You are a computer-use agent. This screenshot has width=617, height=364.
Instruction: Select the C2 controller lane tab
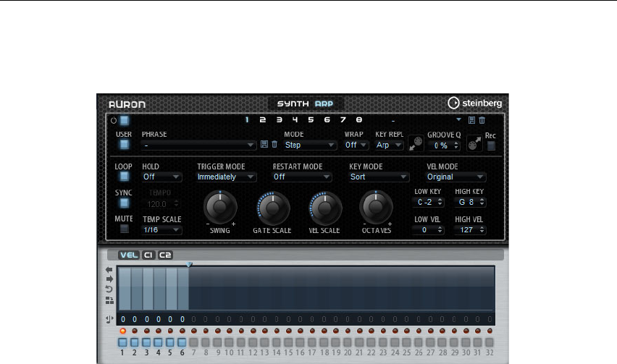pos(165,255)
